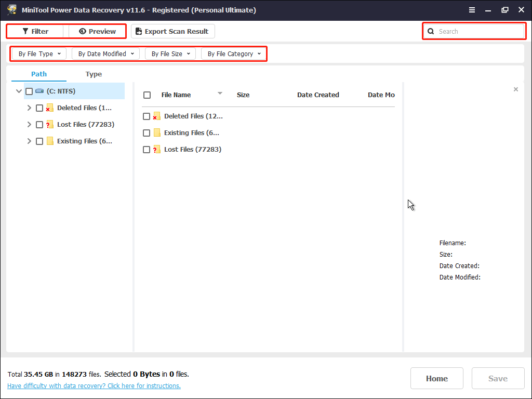Click the magnifier icon in search box
This screenshot has height=399, width=532.
[431, 31]
